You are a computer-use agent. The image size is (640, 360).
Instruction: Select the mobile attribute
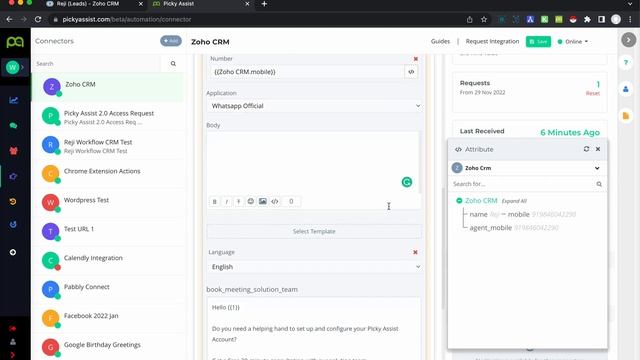pos(518,214)
